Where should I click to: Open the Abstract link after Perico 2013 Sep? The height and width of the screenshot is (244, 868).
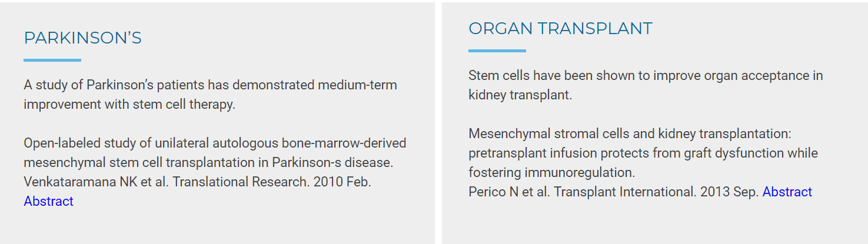tap(787, 192)
